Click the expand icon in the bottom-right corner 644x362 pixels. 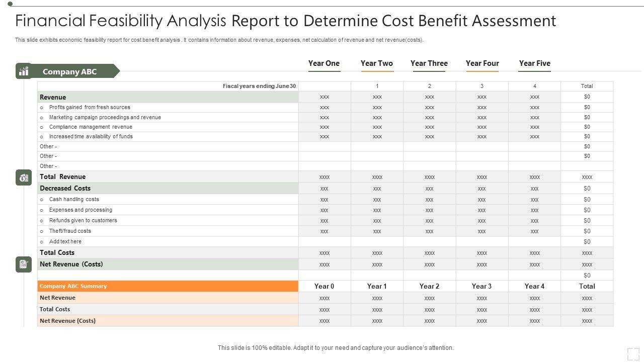pyautogui.click(x=633, y=353)
